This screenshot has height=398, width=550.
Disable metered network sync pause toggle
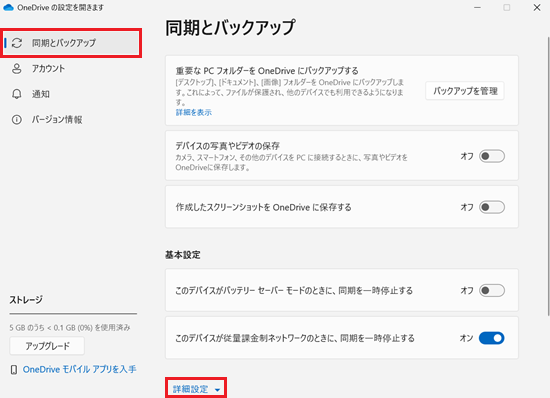[492, 338]
